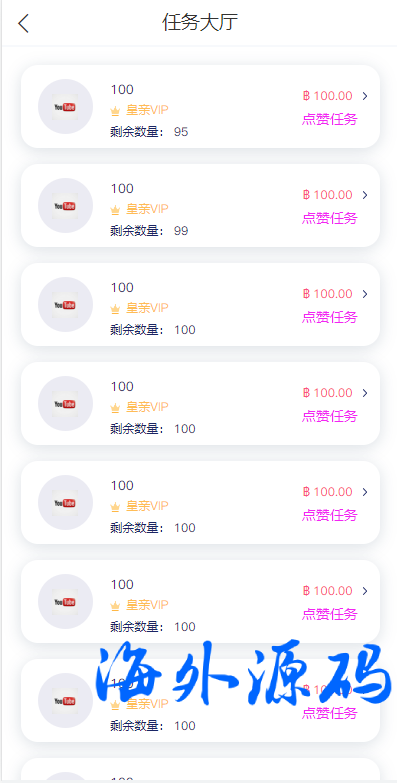Go back using the top-left arrow

click(x=23, y=23)
